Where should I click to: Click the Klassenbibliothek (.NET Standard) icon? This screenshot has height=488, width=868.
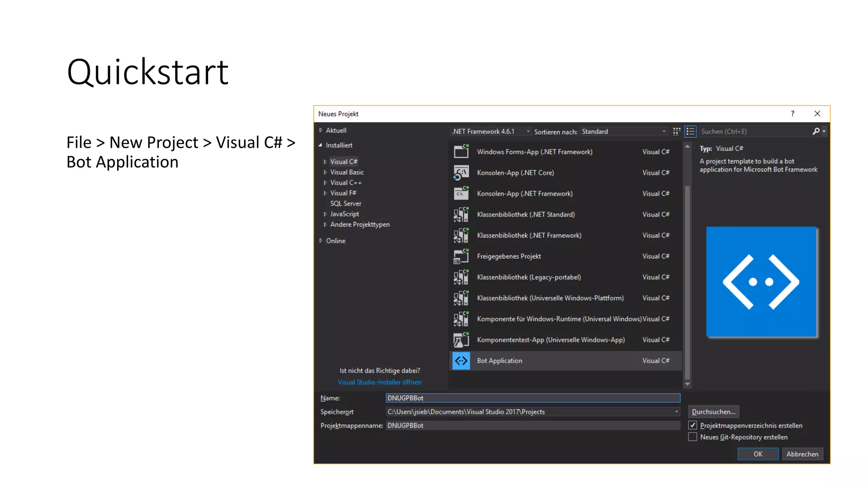461,214
